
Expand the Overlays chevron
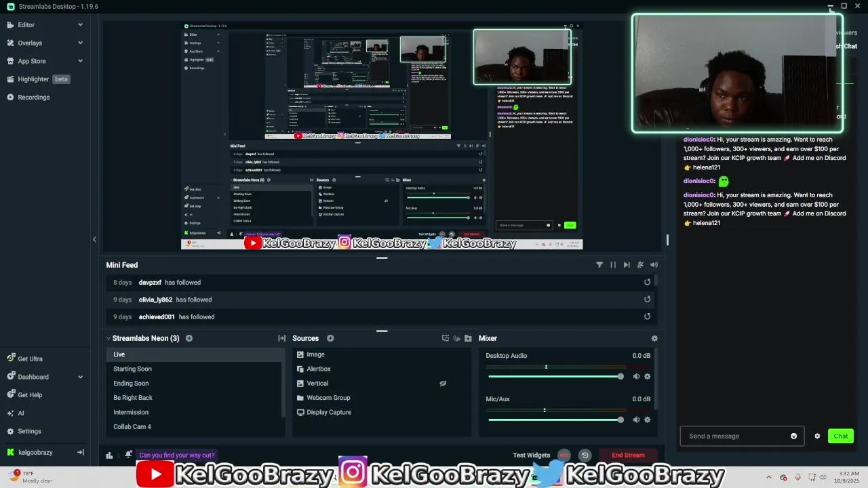[x=80, y=43]
